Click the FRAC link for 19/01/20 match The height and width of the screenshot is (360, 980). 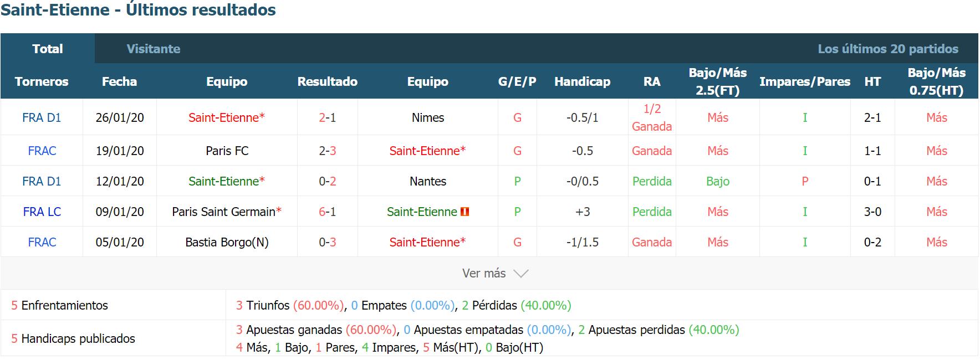click(x=42, y=151)
